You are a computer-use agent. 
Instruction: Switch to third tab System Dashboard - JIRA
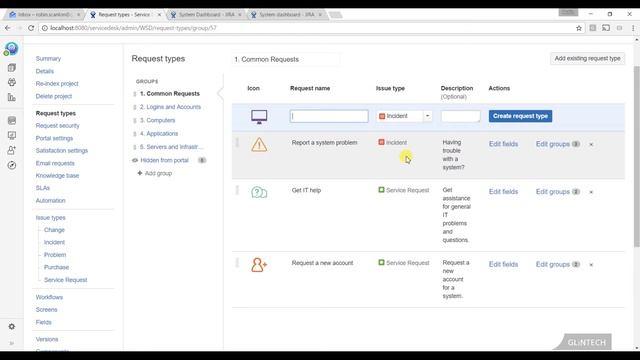(206, 15)
